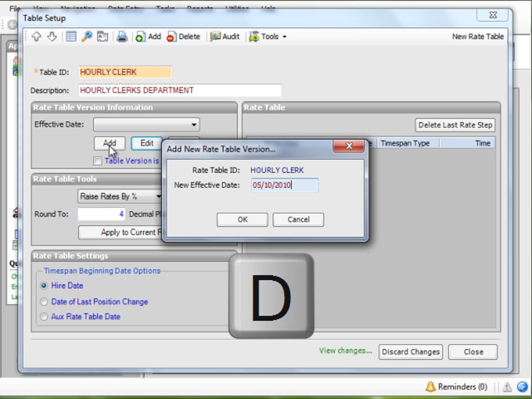532x399 pixels.
Task: Close the Add New Rate Table Version dialog
Action: coord(349,146)
